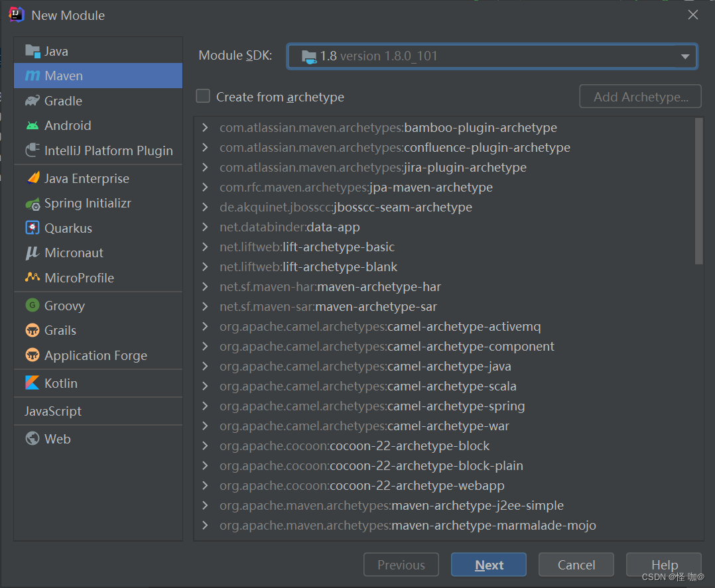Select the MicroProfile icon

pos(32,277)
